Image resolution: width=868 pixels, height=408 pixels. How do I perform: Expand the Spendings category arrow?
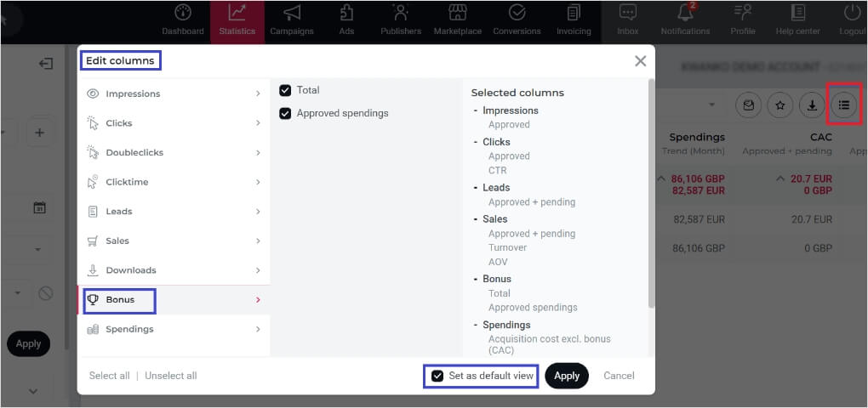pos(258,329)
